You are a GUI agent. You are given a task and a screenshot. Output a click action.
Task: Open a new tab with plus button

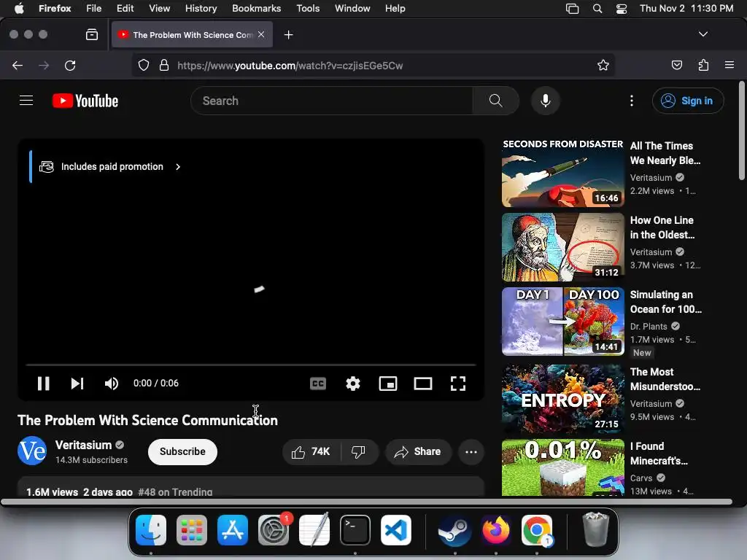(288, 35)
